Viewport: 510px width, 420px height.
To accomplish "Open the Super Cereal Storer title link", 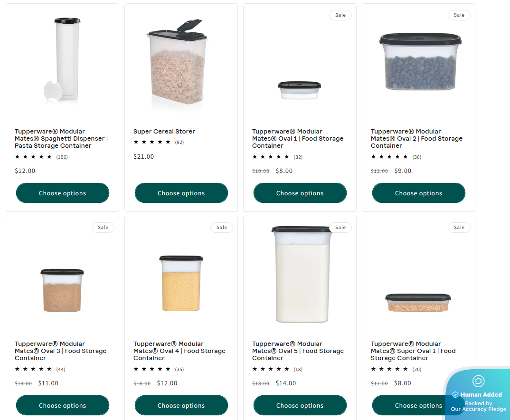I will click(164, 132).
